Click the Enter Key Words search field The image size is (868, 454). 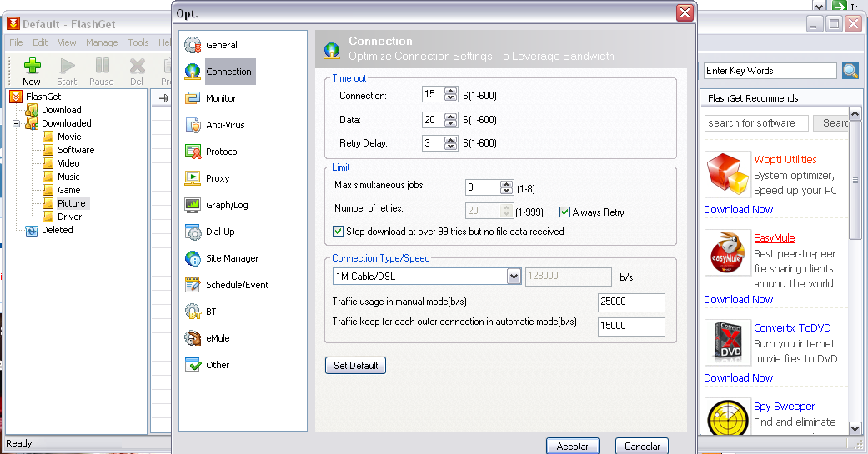coord(770,71)
